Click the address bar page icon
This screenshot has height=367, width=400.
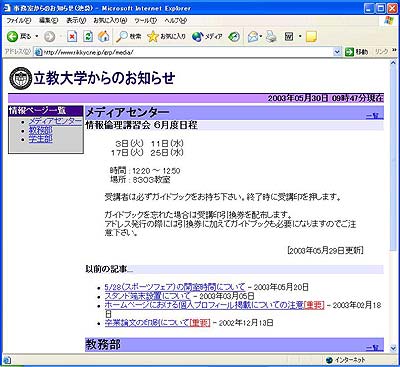(x=39, y=52)
